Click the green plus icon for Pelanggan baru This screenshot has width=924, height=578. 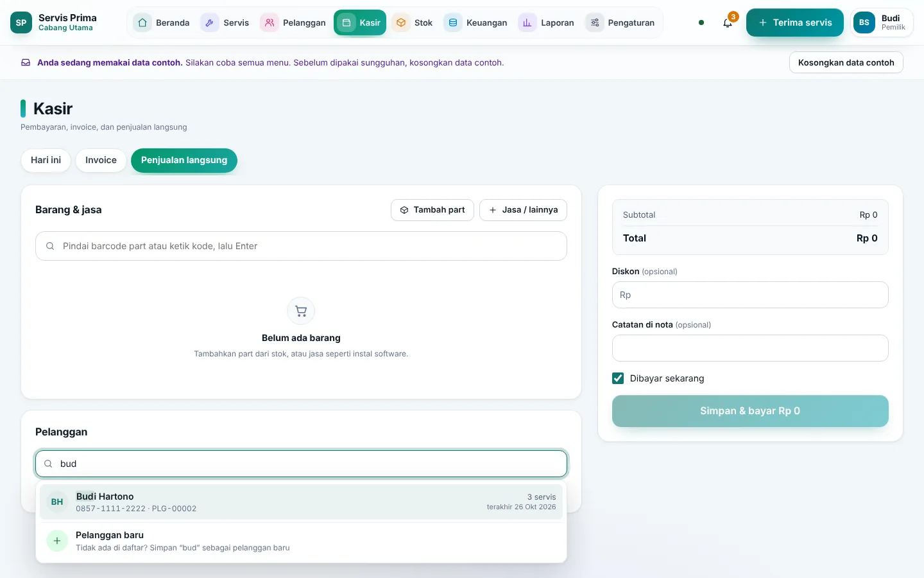(57, 541)
